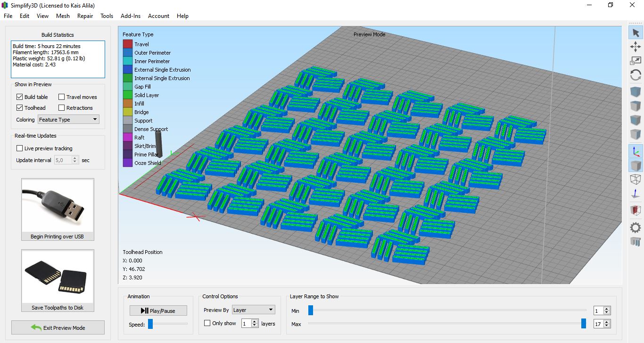
Task: Click the Travel red legend swatch
Action: pos(127,44)
